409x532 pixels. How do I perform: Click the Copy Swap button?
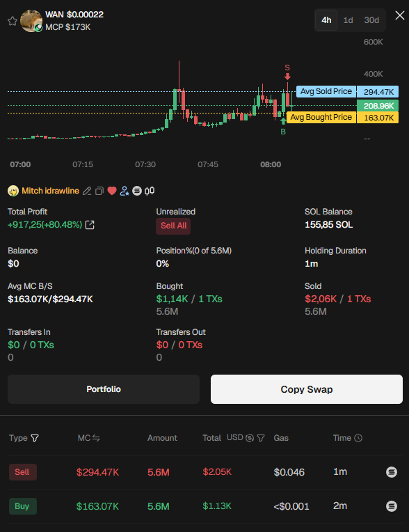point(307,389)
